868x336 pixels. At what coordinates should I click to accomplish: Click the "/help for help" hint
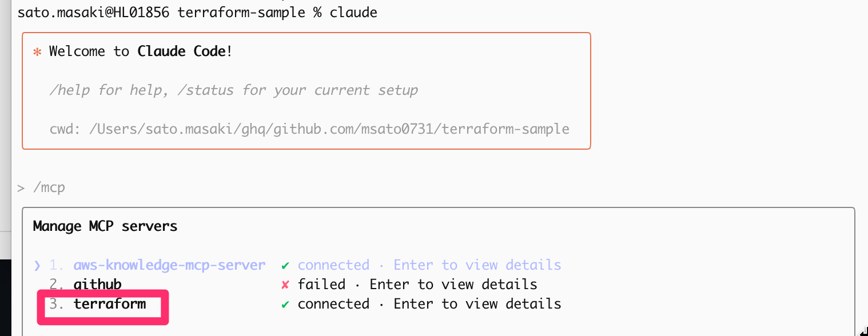[x=109, y=90]
